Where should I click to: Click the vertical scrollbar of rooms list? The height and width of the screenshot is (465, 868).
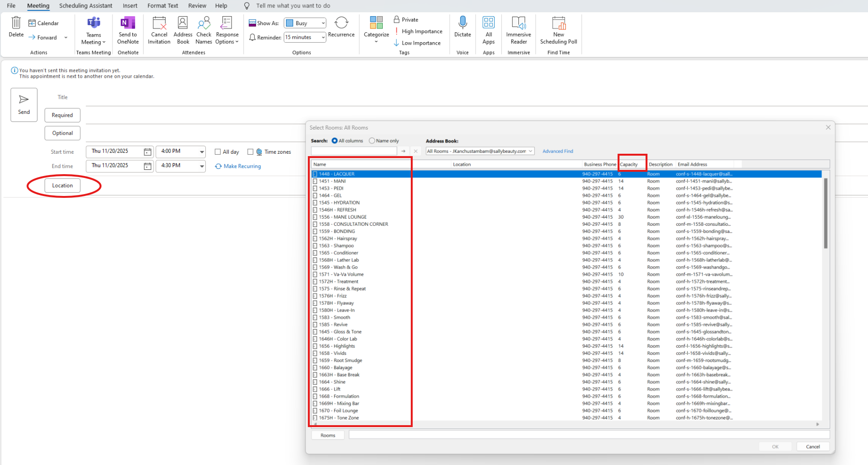825,214
